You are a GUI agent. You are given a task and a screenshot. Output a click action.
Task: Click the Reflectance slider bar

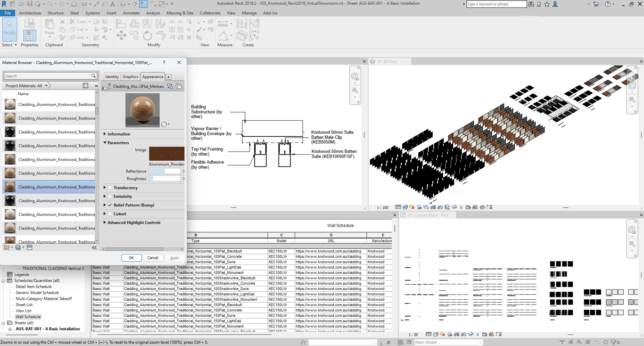[165, 172]
